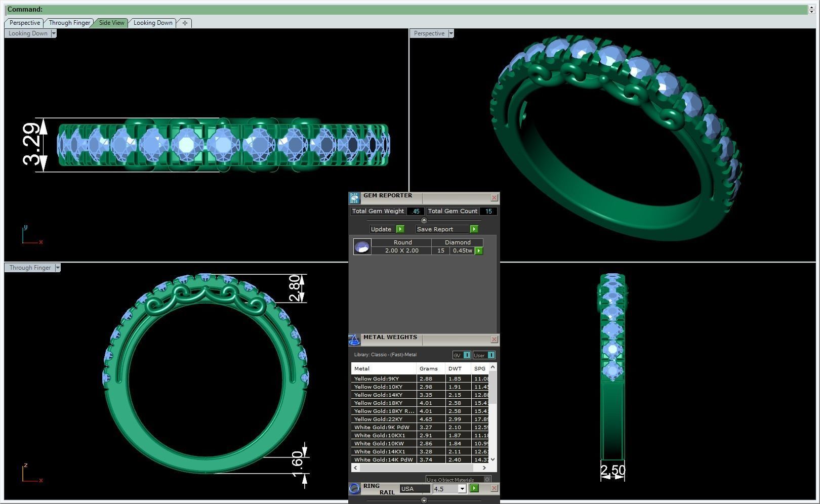Viewport: 820px width, 504px height.
Task: Click the Total Gem Count value 15
Action: pyautogui.click(x=488, y=212)
